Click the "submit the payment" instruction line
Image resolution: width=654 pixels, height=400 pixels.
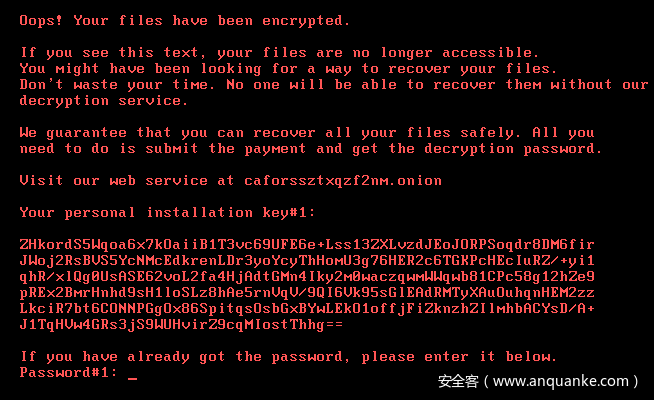pyautogui.click(x=310, y=148)
